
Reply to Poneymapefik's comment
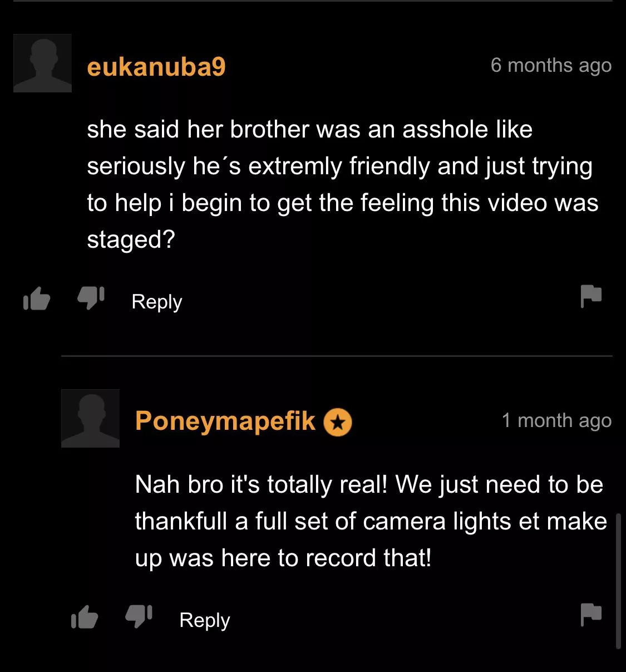[x=205, y=620]
